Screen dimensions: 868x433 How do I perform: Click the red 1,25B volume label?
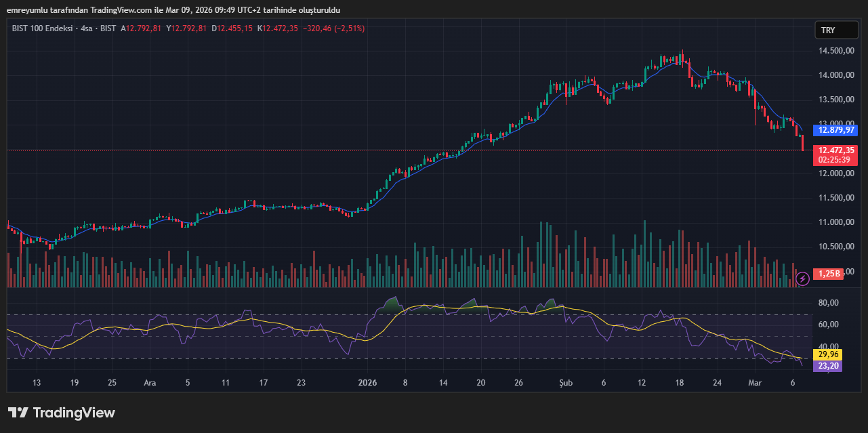coord(829,274)
